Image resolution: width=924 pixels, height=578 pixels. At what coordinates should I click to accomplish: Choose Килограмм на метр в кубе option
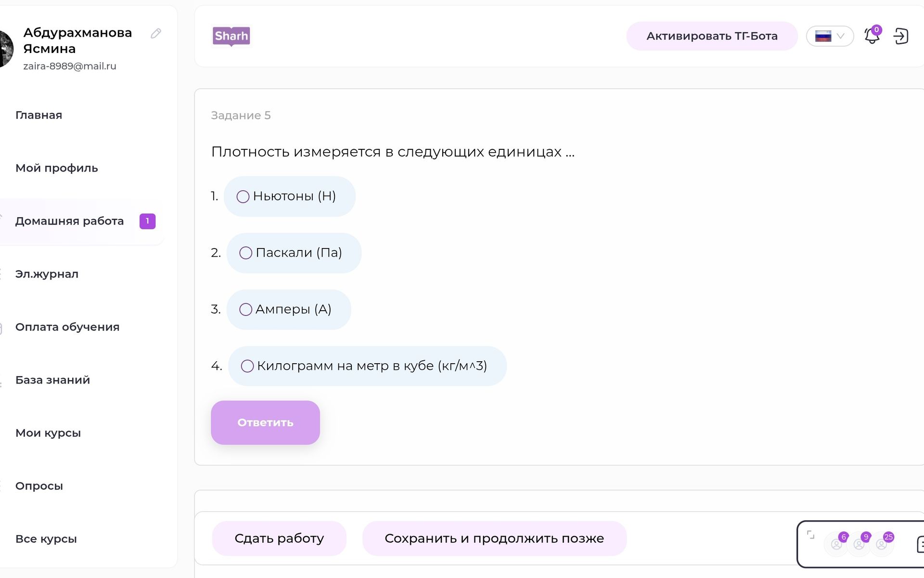point(367,366)
